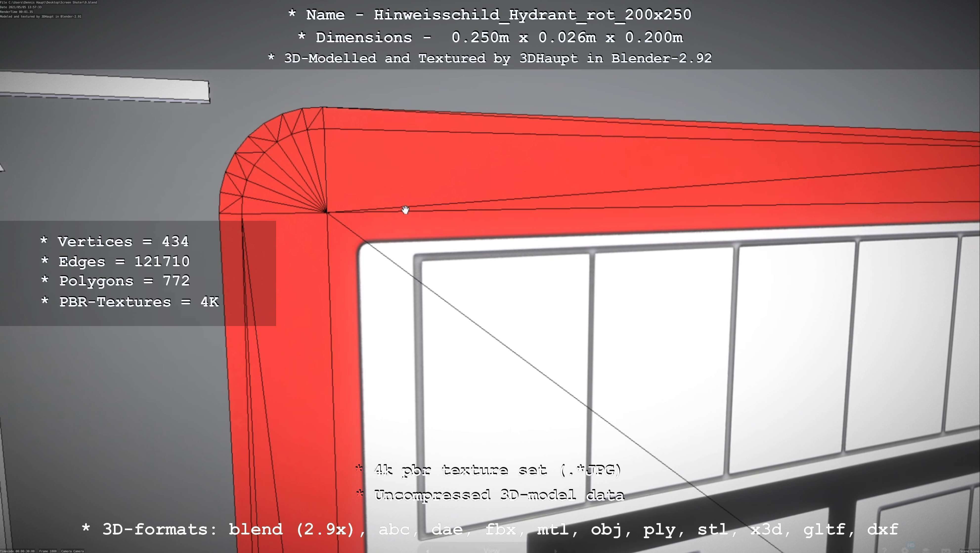The height and width of the screenshot is (553, 980).
Task: Click the hand cursor icon on the red frame
Action: point(405,210)
